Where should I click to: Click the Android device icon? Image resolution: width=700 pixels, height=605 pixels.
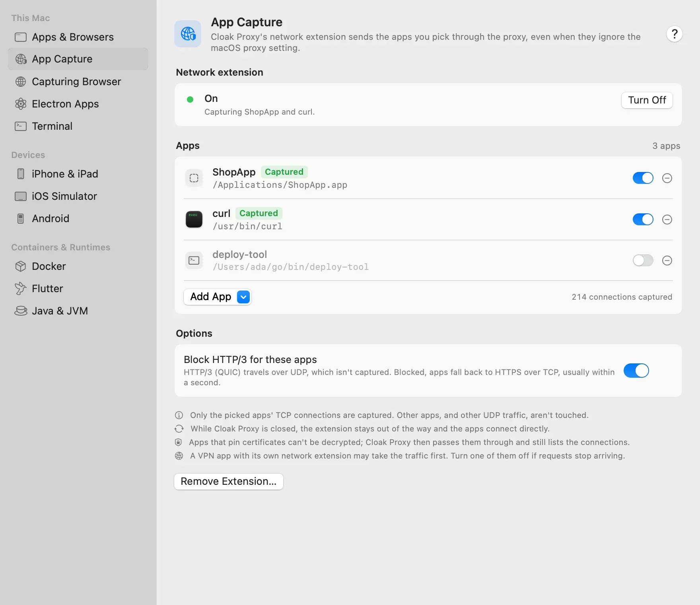(x=21, y=219)
